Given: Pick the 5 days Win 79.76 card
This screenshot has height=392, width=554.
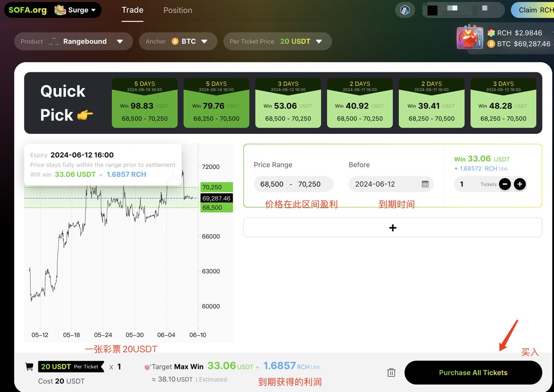Looking at the screenshot, I should click(x=217, y=103).
